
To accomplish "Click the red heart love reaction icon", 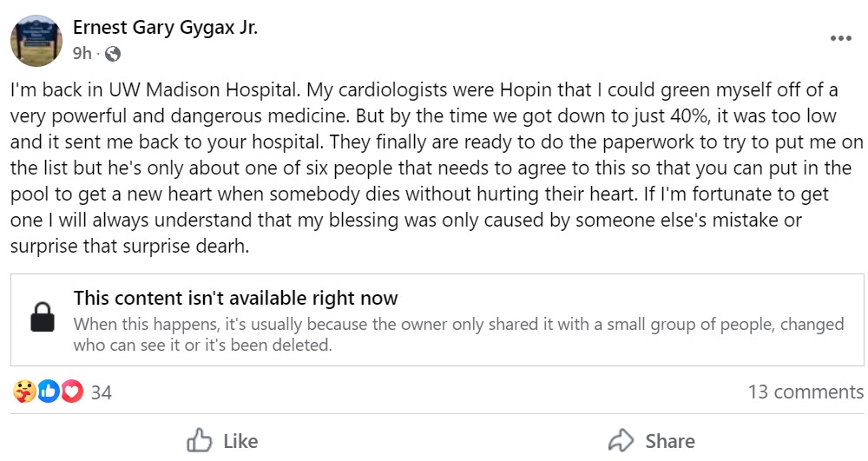I will point(71,392).
